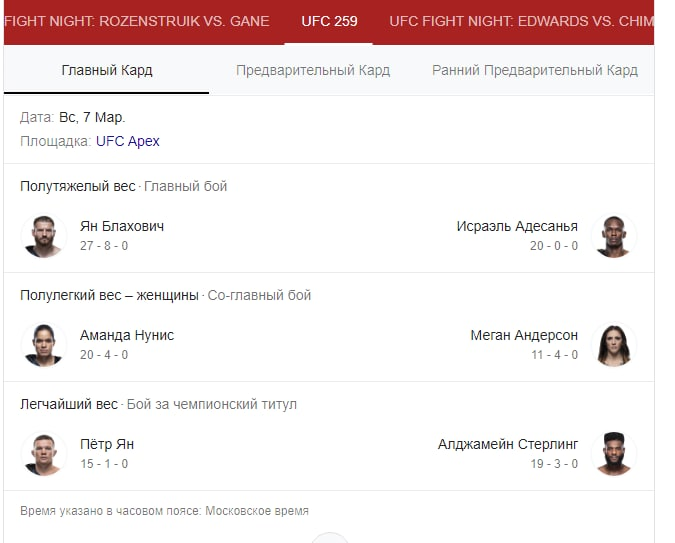Select the UFC 259 event tab

pos(329,21)
